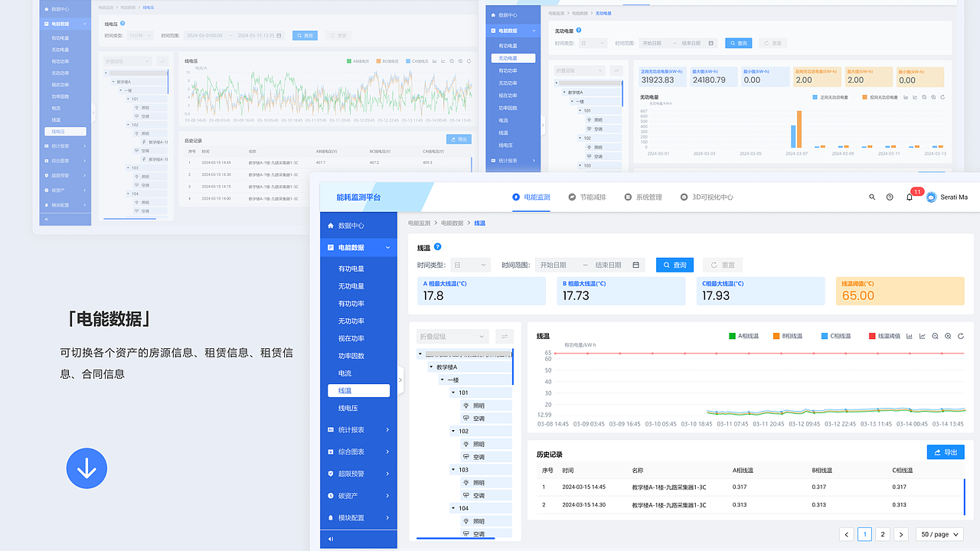
Task: Open the calendar icon in the 无功电量 window
Action: 710,44
